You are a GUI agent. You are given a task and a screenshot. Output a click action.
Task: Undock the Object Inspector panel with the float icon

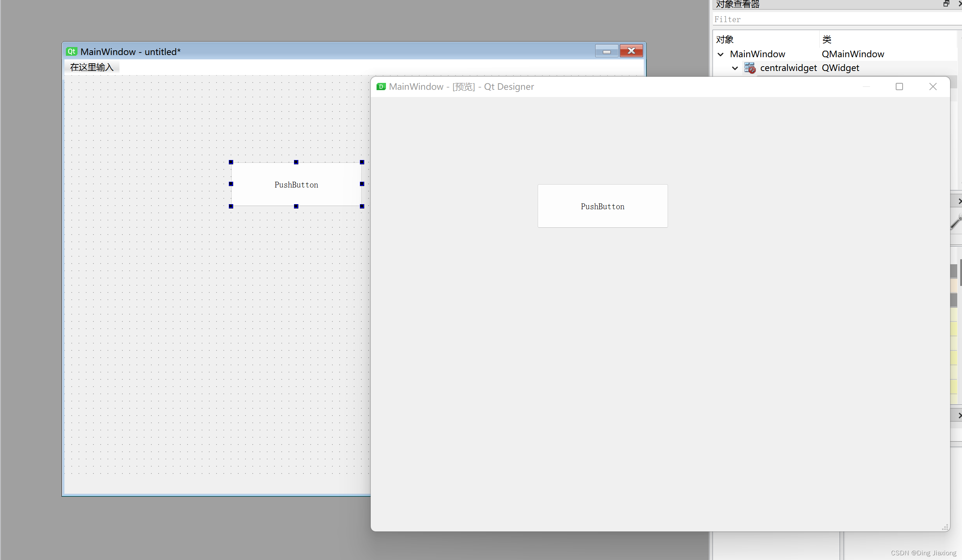pyautogui.click(x=946, y=4)
